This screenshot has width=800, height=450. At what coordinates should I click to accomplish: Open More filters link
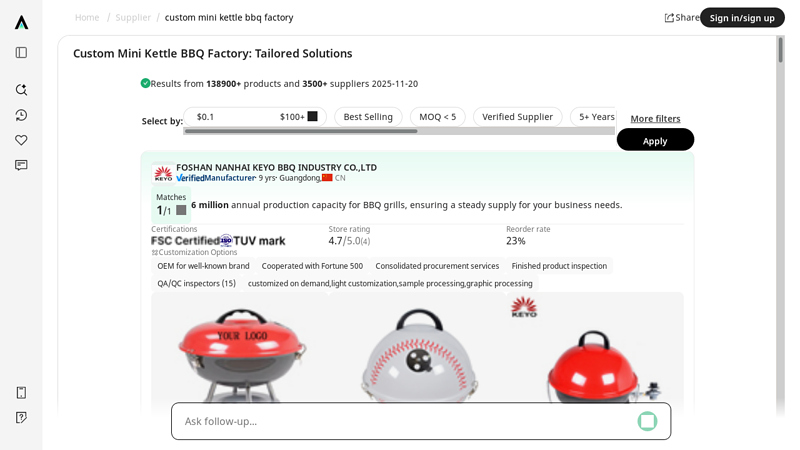click(x=655, y=118)
